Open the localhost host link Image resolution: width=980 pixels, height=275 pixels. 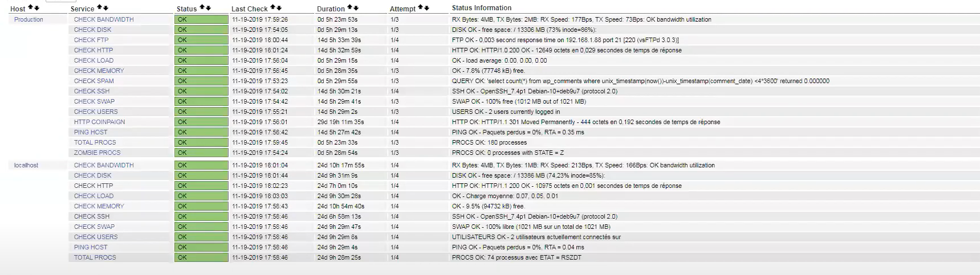tap(26, 165)
